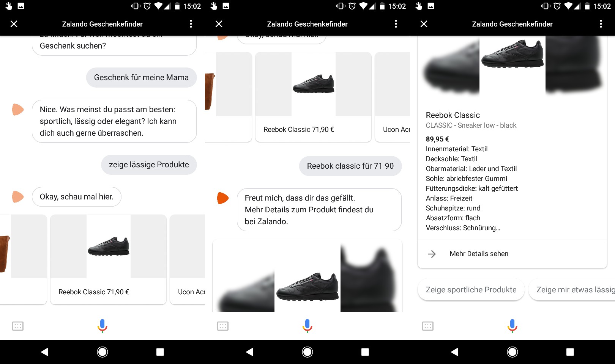Tap the Reebok sneaker image in detail card

pyautogui.click(x=512, y=54)
